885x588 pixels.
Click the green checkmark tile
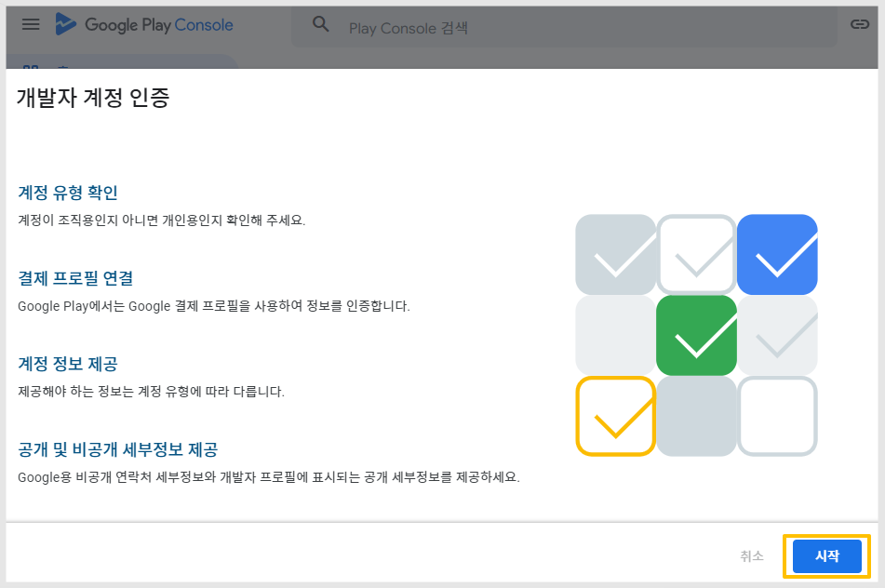696,335
